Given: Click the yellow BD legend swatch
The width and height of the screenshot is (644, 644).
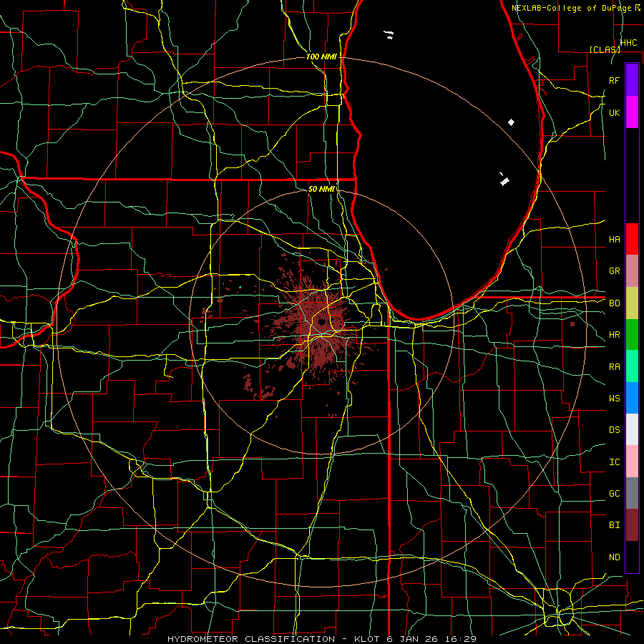Looking at the screenshot, I should pyautogui.click(x=632, y=303).
